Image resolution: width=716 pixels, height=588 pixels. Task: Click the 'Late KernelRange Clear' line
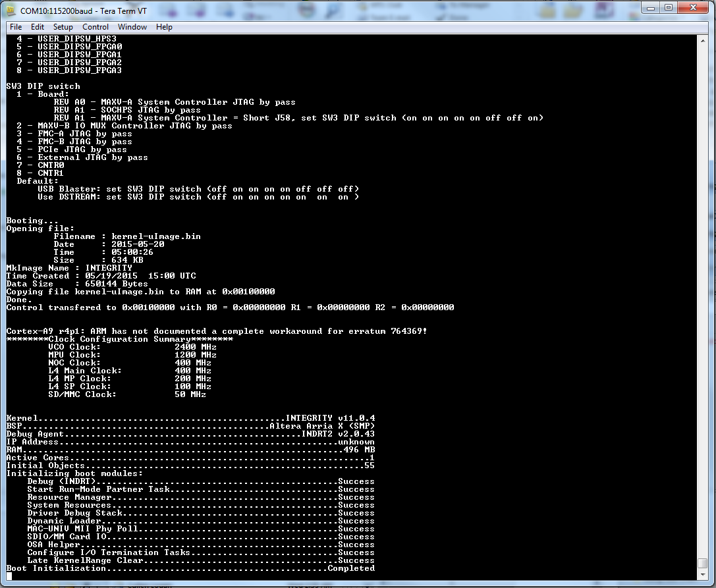[x=201, y=560]
